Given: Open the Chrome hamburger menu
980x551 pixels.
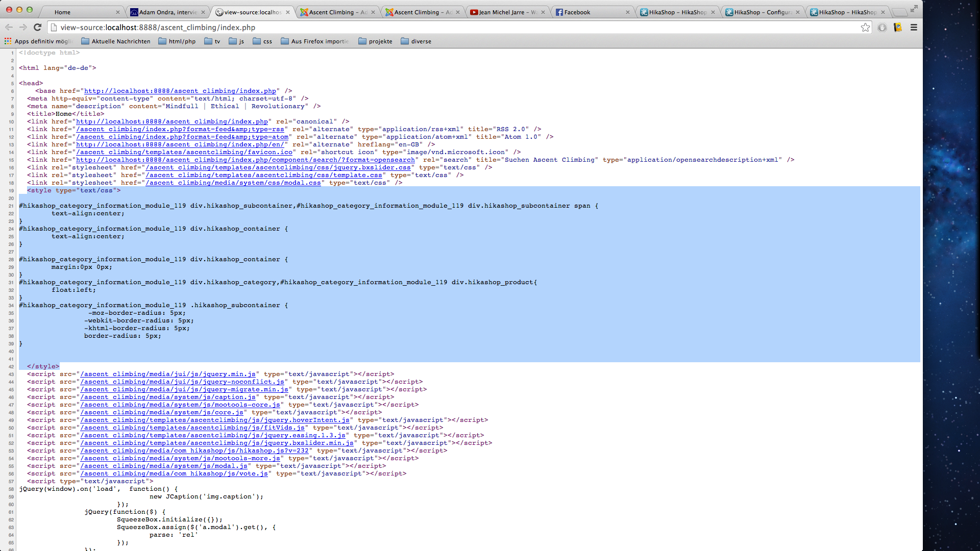Looking at the screenshot, I should point(914,28).
